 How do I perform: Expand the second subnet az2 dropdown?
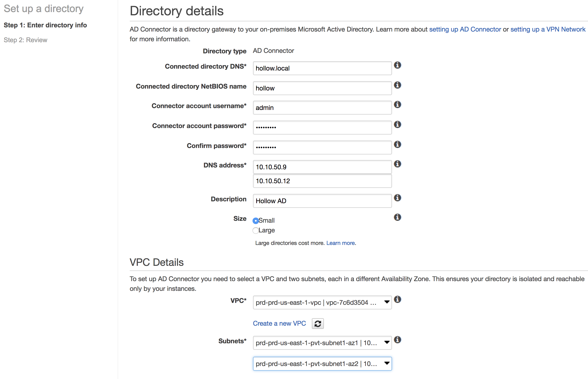click(322, 364)
